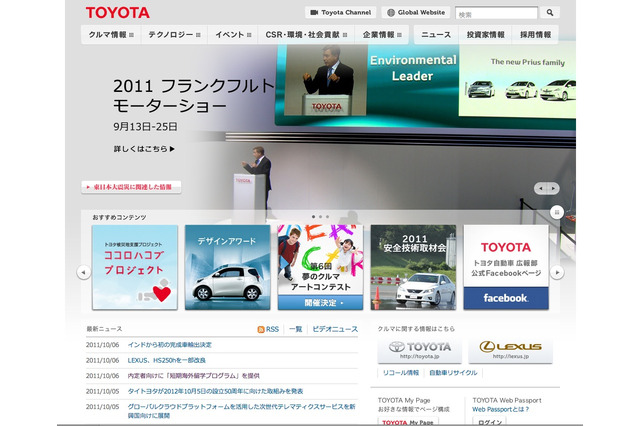Viewport: 640px width, 426px height.
Task: Open news about グローバルクラウドプラットフォーム
Action: point(241,411)
